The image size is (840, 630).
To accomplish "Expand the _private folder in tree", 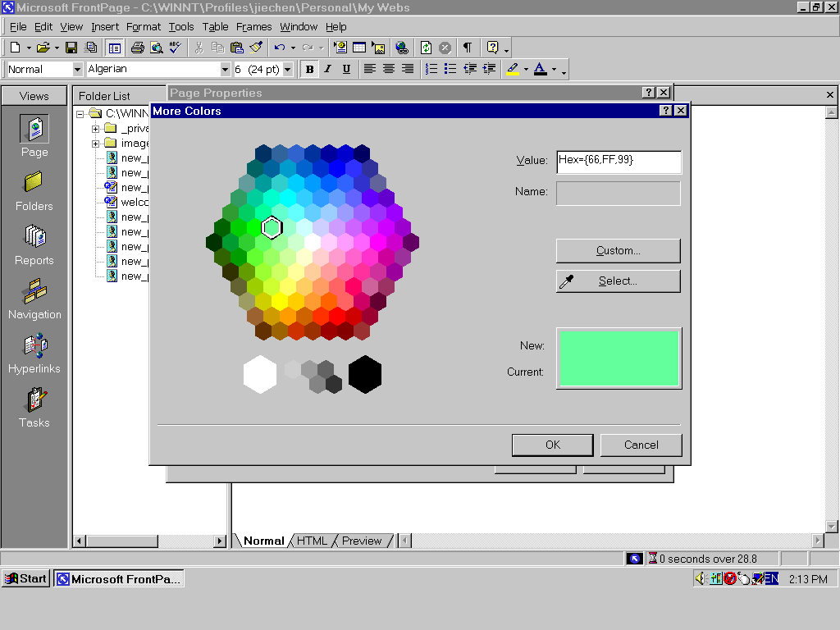I will point(96,129).
